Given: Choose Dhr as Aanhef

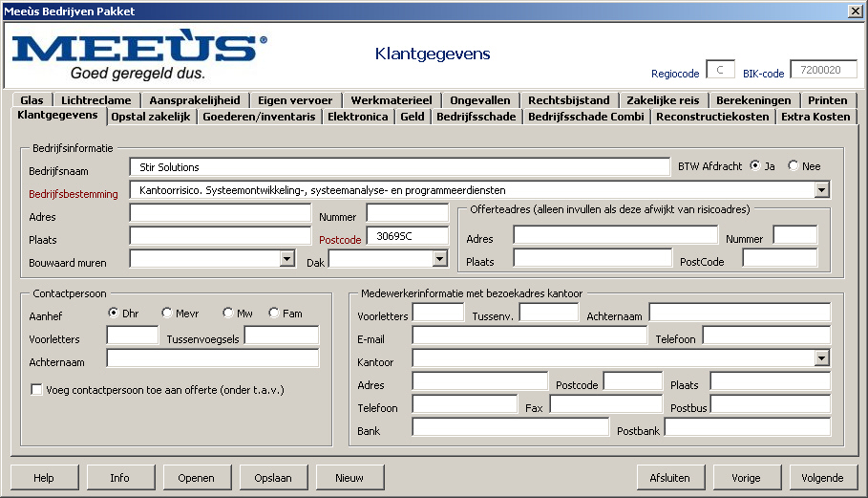Looking at the screenshot, I should (x=113, y=313).
